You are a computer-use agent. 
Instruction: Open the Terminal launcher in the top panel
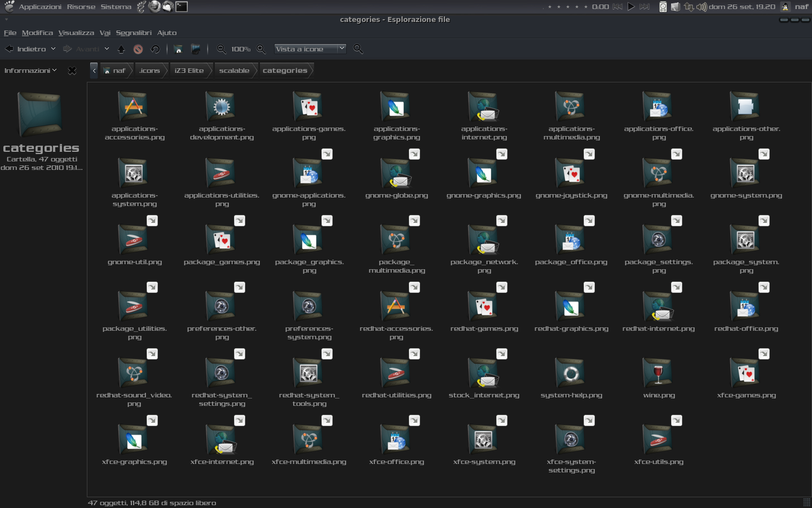coord(182,7)
